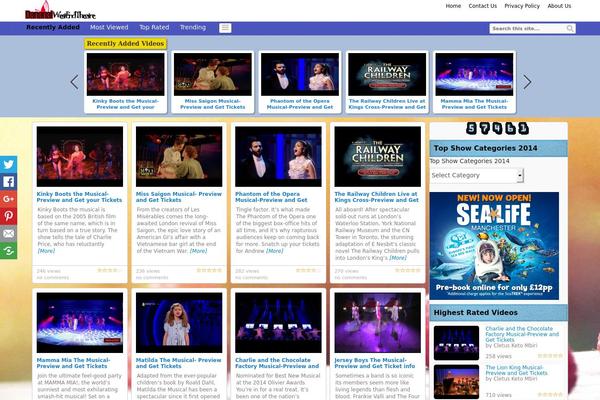Click the search magnifier icon
The width and height of the screenshot is (600, 400).
pos(570,28)
